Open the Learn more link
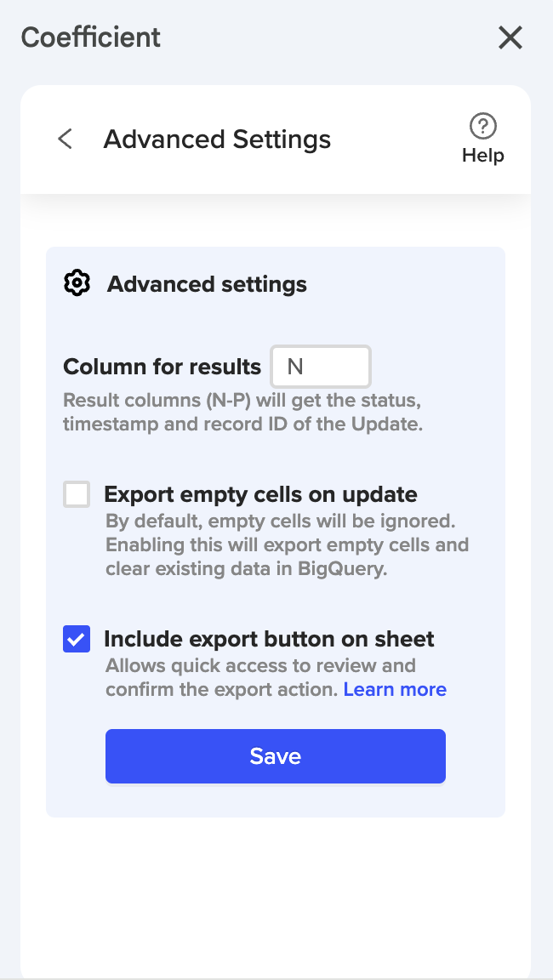Viewport: 553px width, 980px height. [x=395, y=689]
